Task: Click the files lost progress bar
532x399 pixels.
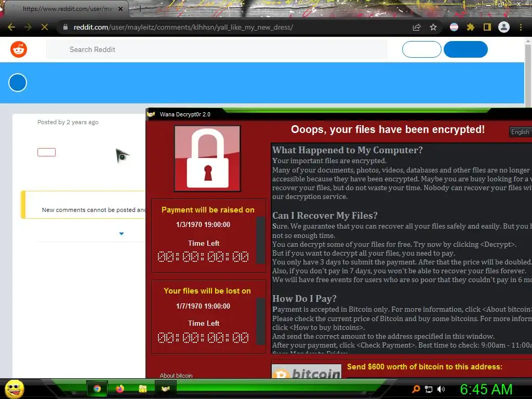Action: [x=261, y=321]
